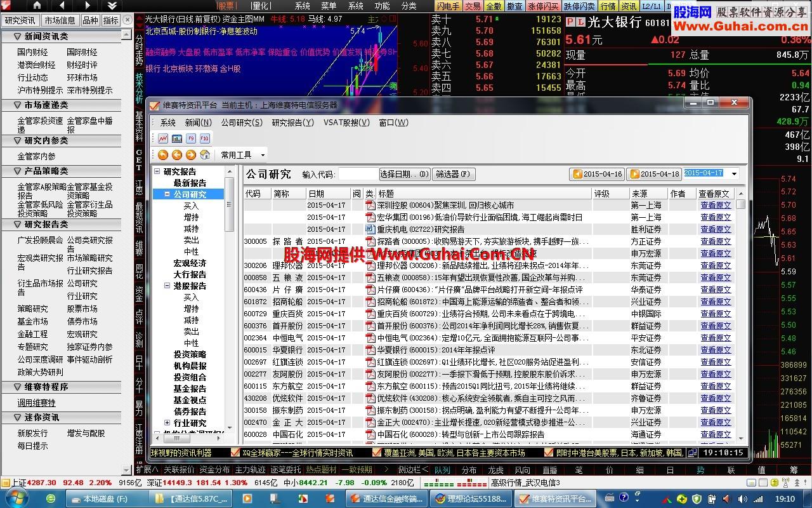Click the first orange return arrow icon

pos(163,154)
